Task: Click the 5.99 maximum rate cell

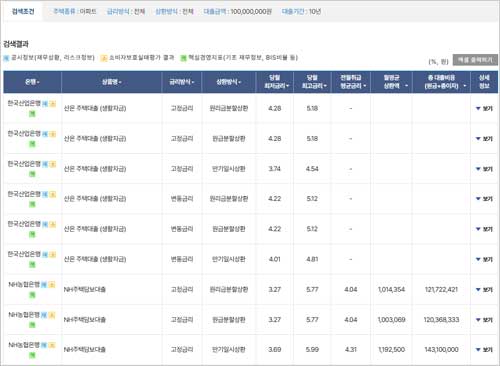Action: pos(312,350)
